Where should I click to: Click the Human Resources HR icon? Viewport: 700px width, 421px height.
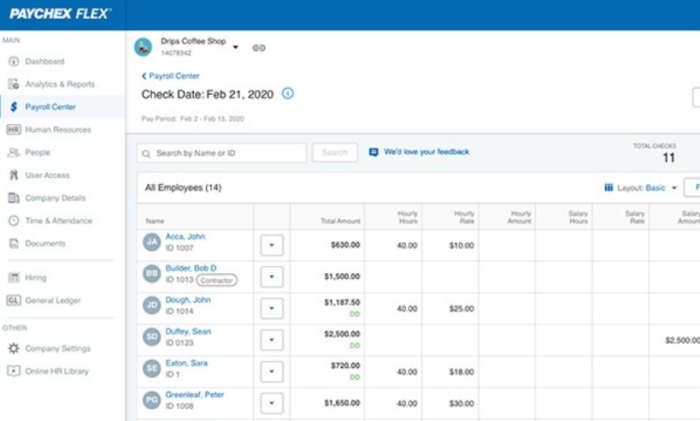pos(14,129)
